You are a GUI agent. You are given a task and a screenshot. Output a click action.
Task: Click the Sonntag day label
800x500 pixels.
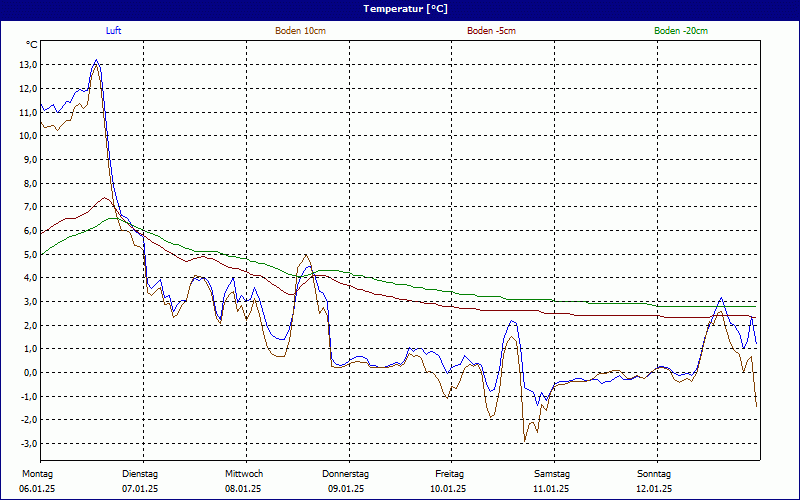[x=654, y=474]
